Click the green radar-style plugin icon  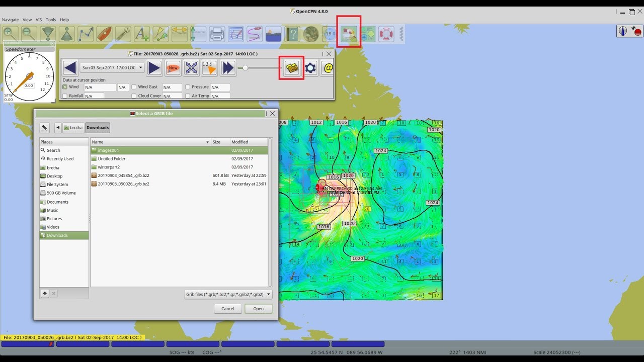click(368, 34)
